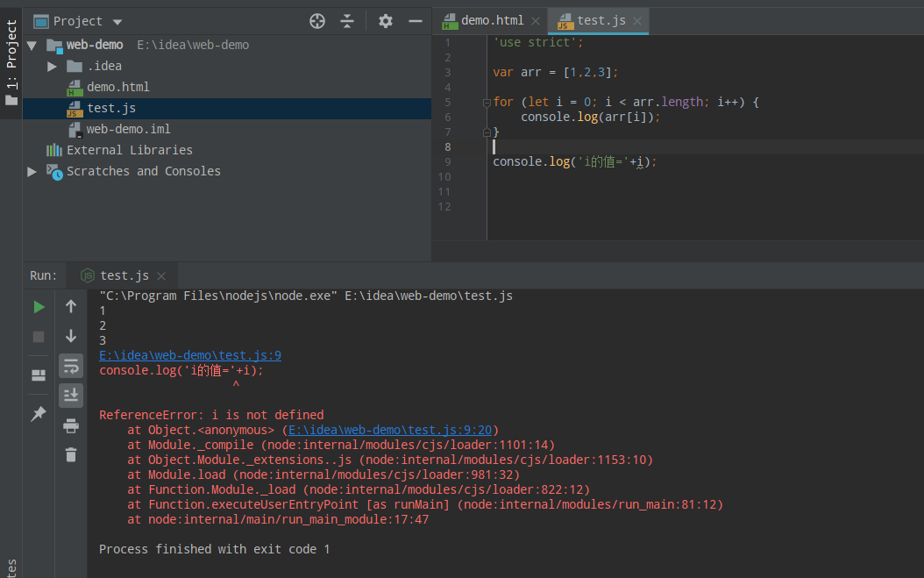
Task: Click the var arr = [1,2,3] line
Action: (x=556, y=73)
